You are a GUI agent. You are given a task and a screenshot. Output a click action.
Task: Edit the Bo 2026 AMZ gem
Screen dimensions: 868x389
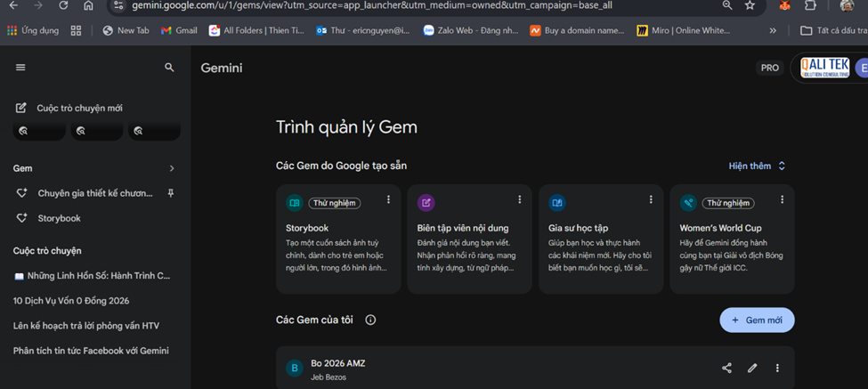(752, 369)
